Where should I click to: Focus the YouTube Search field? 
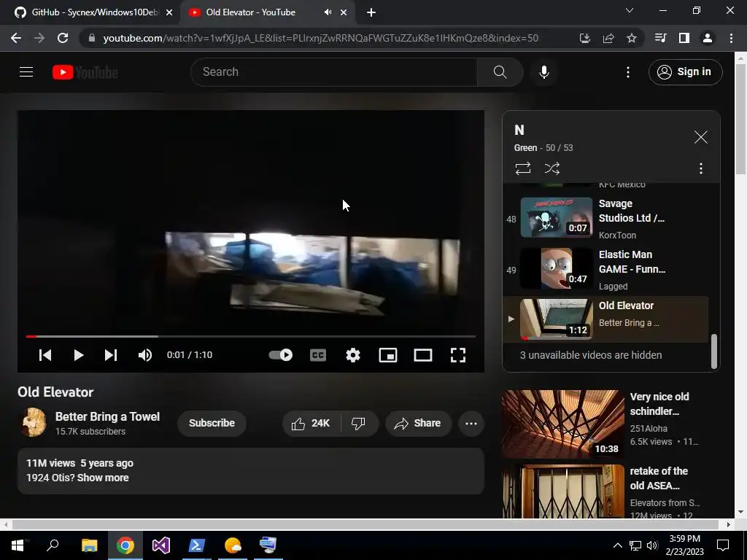[333, 72]
